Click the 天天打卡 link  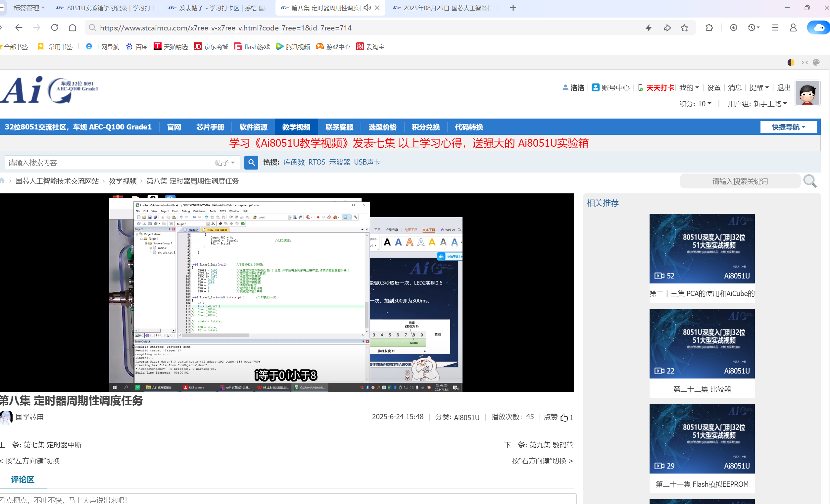point(659,88)
